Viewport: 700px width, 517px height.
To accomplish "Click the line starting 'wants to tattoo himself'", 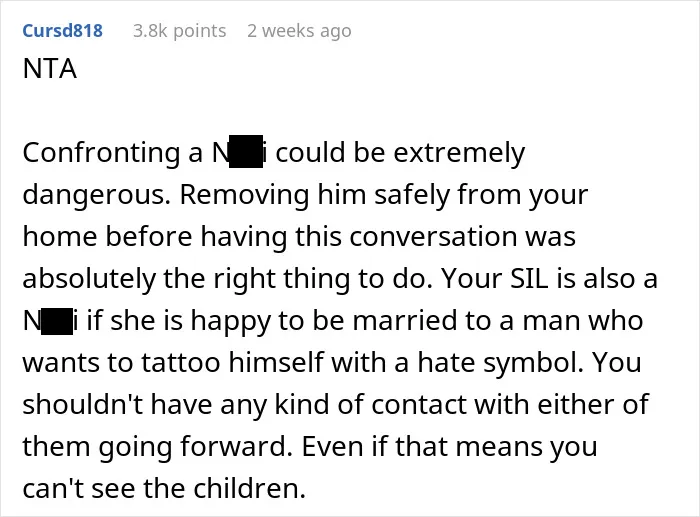I will [332, 363].
